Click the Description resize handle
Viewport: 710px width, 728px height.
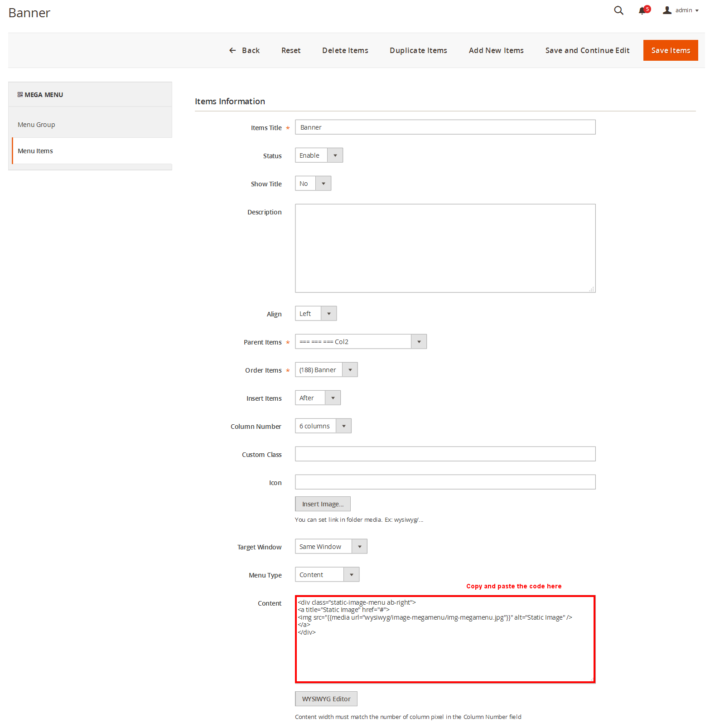(592, 289)
